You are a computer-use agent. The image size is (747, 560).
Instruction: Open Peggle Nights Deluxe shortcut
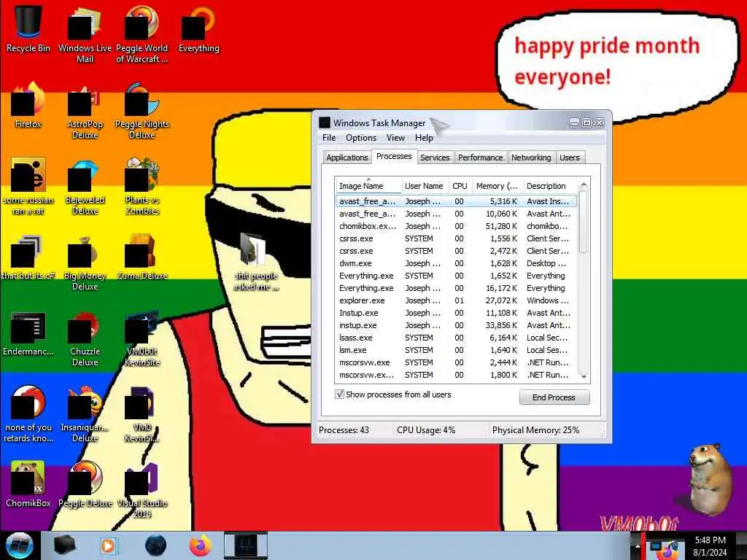(142, 111)
